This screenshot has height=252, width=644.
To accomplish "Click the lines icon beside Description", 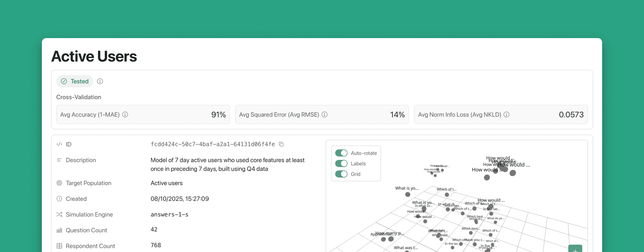I will [59, 160].
